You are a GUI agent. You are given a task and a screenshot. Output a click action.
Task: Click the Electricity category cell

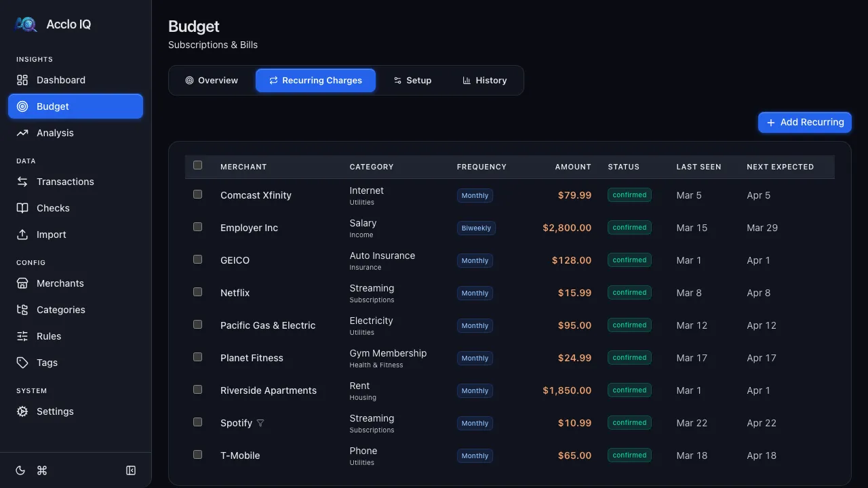tap(371, 325)
